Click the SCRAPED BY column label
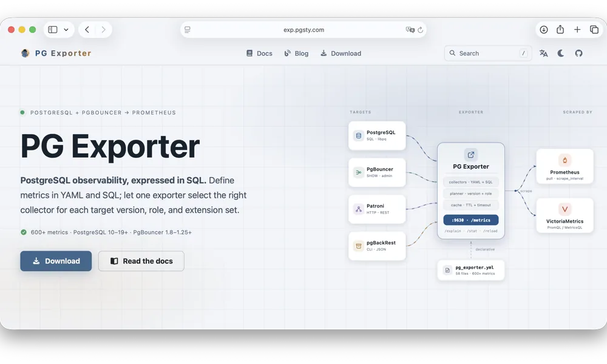 point(578,112)
